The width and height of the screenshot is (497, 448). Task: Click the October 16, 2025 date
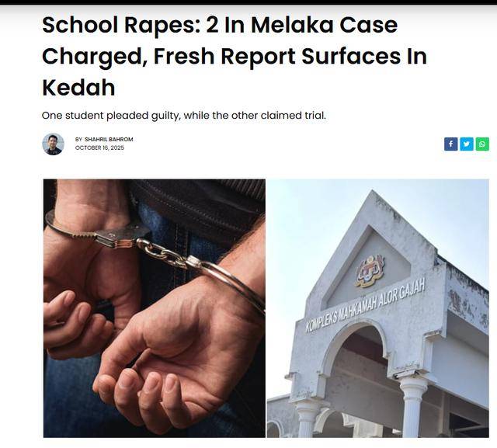(x=99, y=148)
